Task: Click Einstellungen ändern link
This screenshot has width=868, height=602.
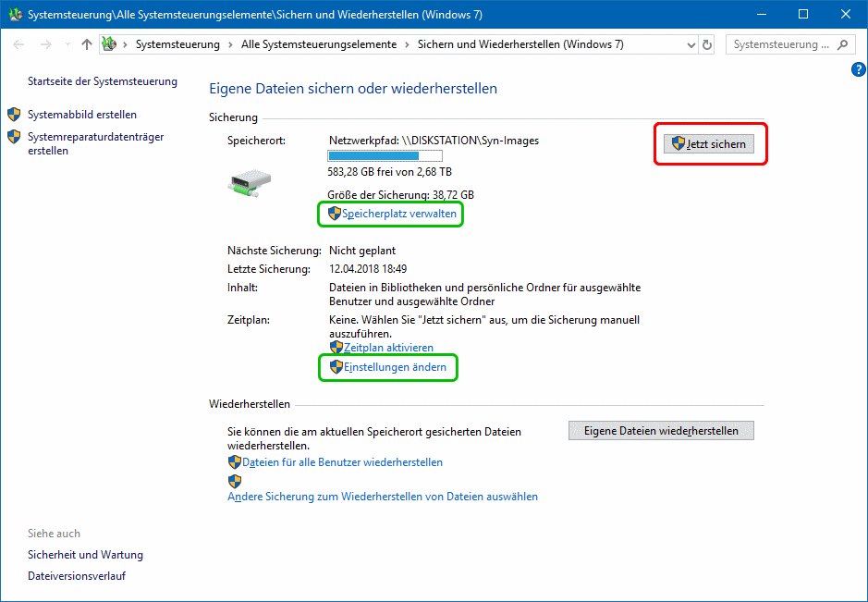Action: [395, 367]
